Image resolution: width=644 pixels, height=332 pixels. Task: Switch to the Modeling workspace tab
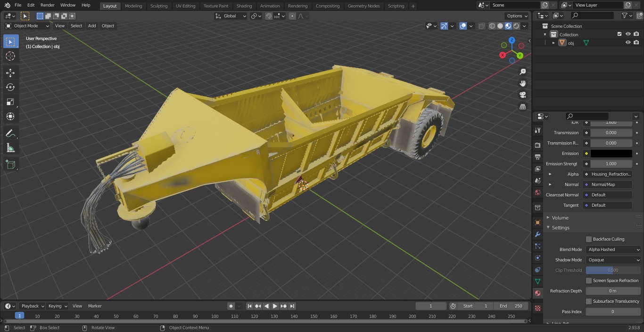tap(133, 6)
